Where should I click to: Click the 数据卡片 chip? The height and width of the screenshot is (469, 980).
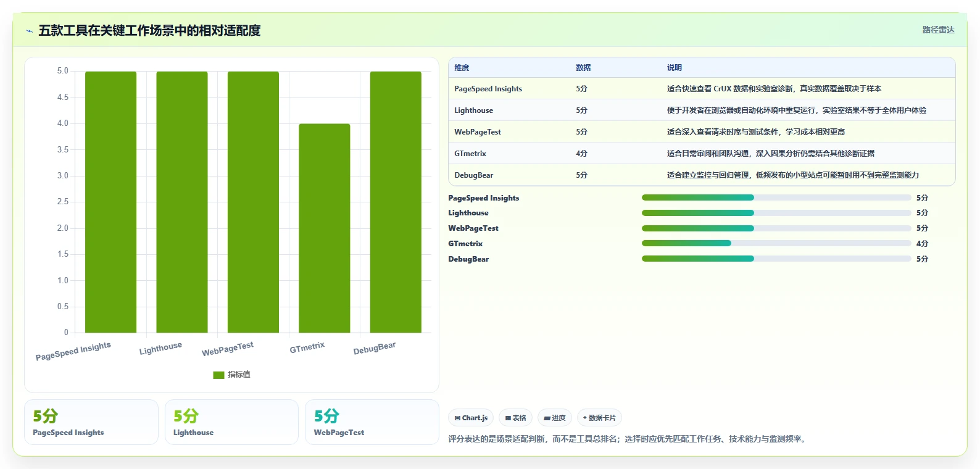(x=599, y=418)
